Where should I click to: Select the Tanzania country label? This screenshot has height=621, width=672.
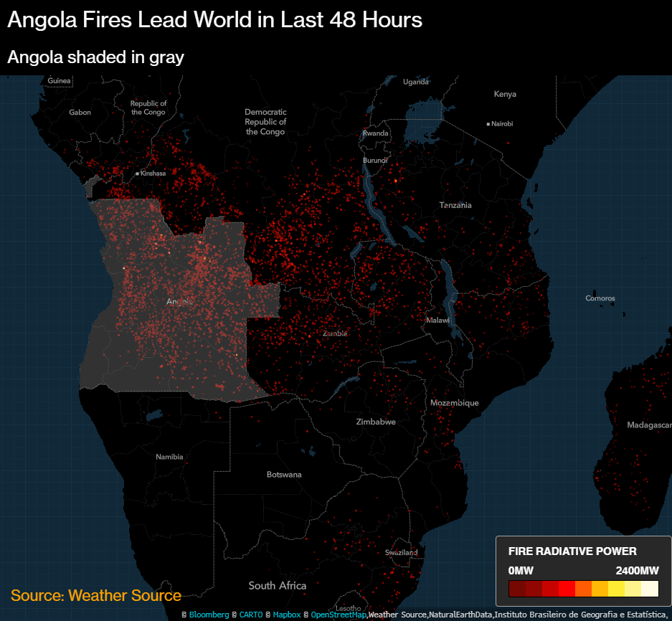click(455, 204)
